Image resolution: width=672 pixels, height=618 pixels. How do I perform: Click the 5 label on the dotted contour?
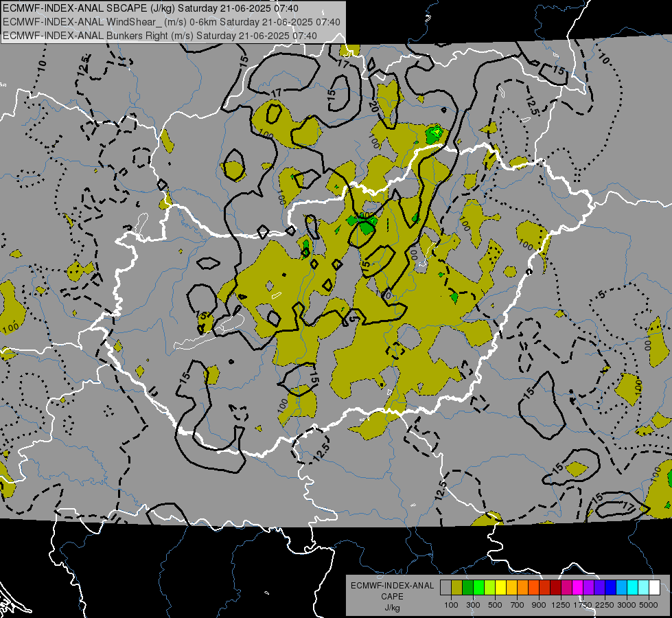pos(602,294)
